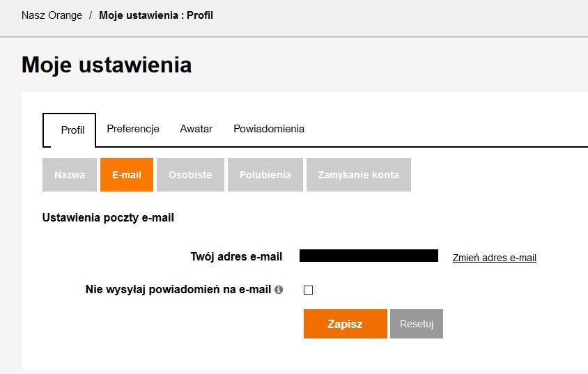
Task: Open the Profil tab
Action: [72, 130]
